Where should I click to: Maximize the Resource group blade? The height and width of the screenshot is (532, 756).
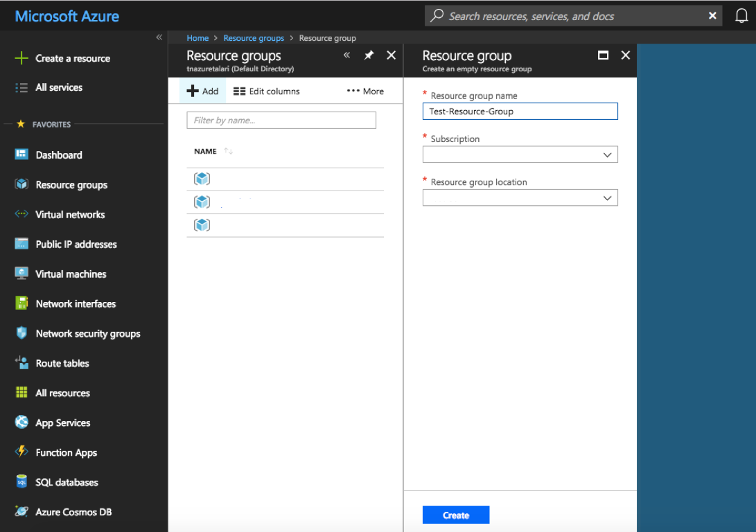tap(603, 55)
